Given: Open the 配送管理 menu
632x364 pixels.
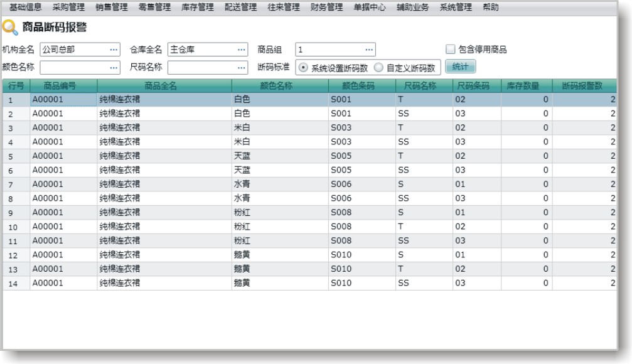Looking at the screenshot, I should pos(240,7).
